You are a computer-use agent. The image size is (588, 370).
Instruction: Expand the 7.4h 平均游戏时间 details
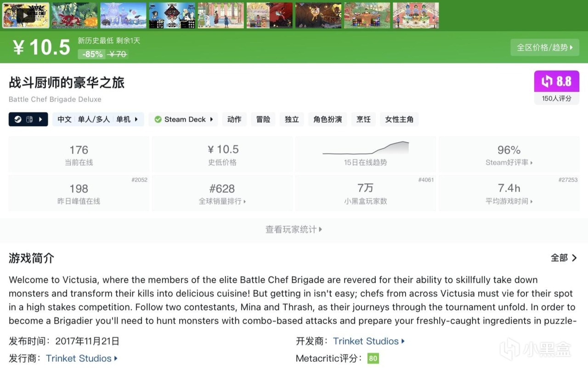509,193
